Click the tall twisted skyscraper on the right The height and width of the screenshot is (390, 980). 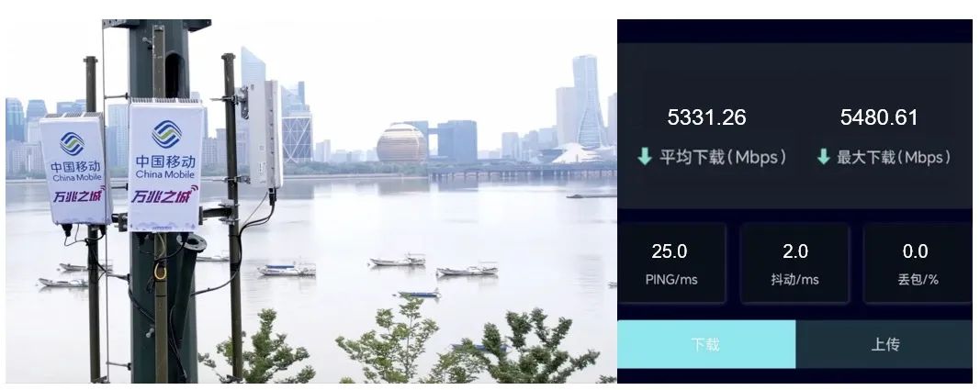pos(586,100)
